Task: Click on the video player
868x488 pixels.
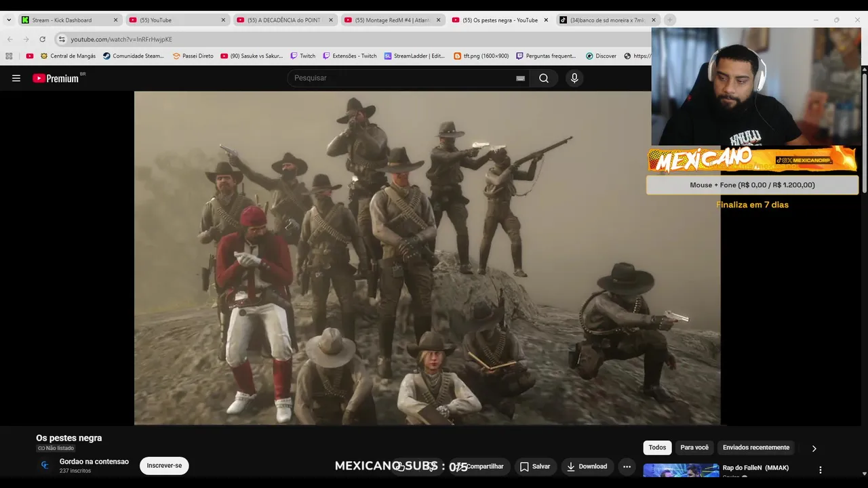Action: (427, 258)
